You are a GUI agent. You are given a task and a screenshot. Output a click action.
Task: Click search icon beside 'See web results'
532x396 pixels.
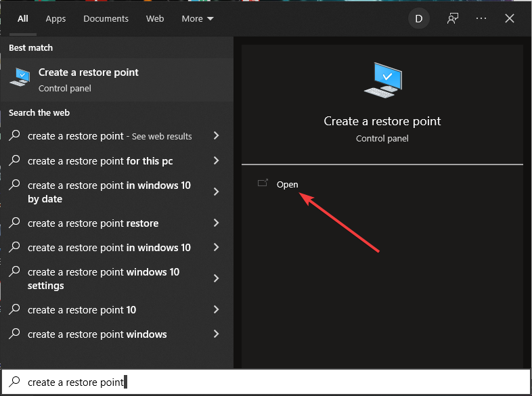(x=14, y=135)
